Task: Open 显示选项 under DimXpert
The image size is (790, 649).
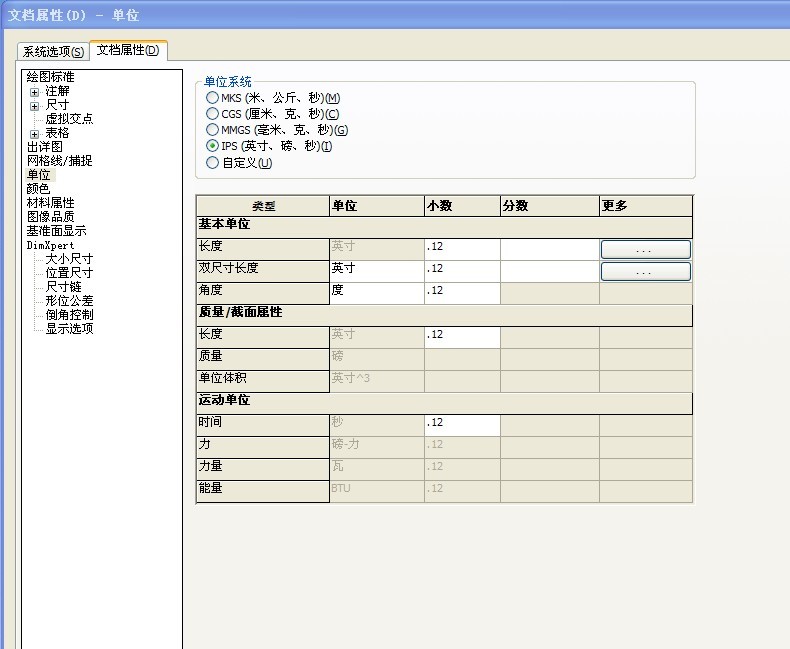Action: (x=69, y=329)
